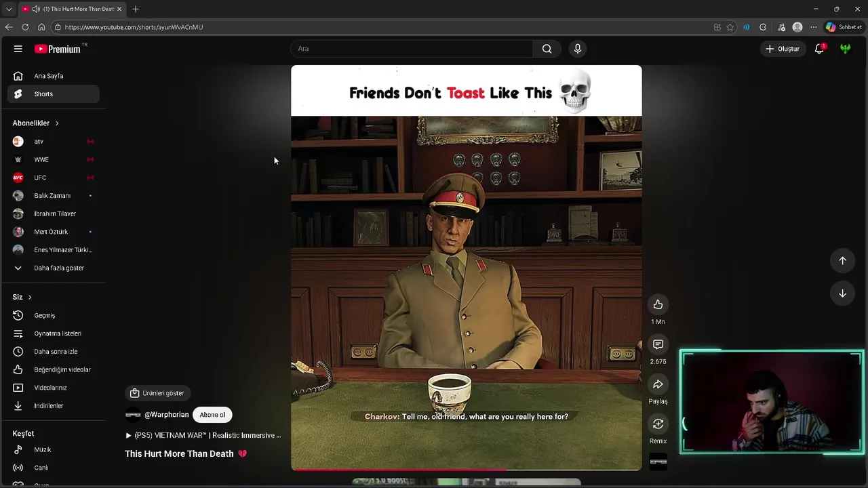Screen dimensions: 868x488
Task: Select This Hurt More Than Death tab
Action: click(x=71, y=9)
